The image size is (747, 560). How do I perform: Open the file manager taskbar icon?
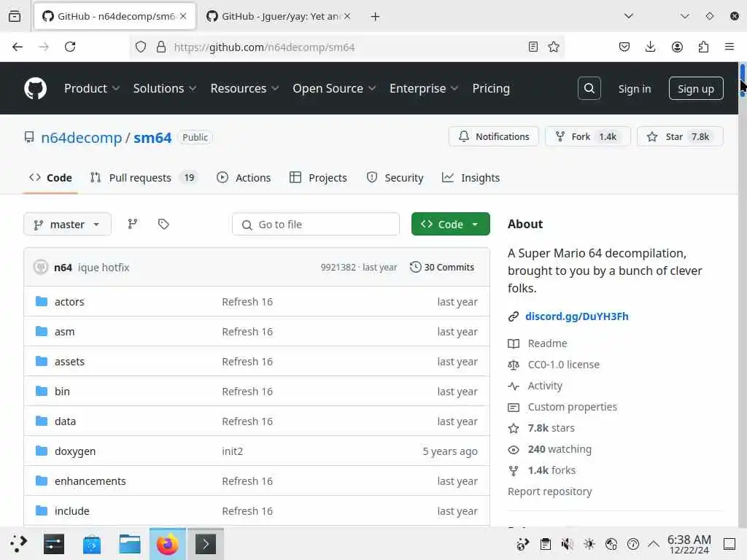tap(130, 544)
